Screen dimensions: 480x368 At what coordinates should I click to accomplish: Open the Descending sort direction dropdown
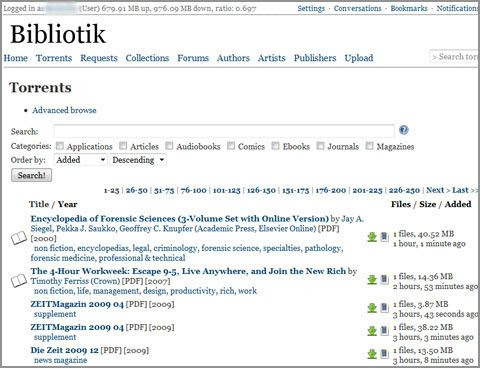138,160
